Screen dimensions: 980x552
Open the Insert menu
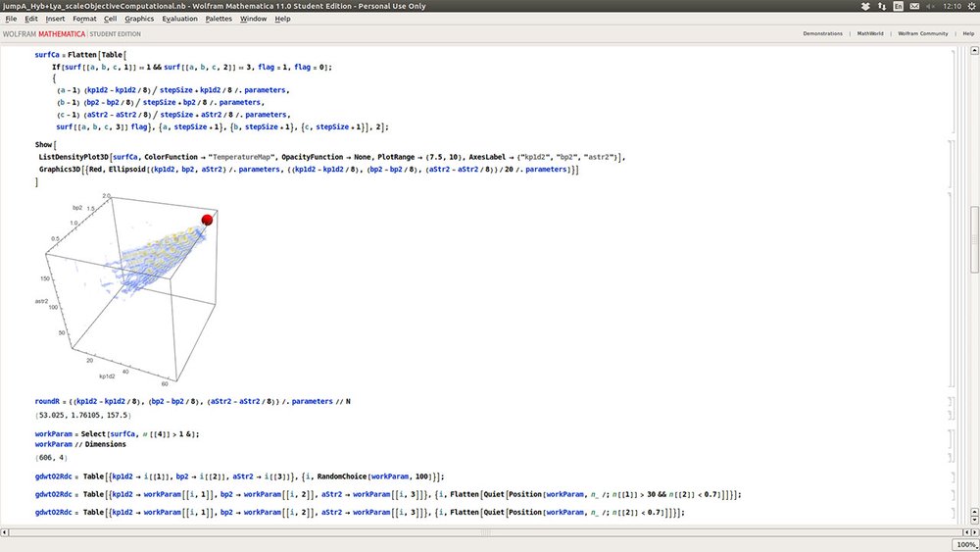55,19
